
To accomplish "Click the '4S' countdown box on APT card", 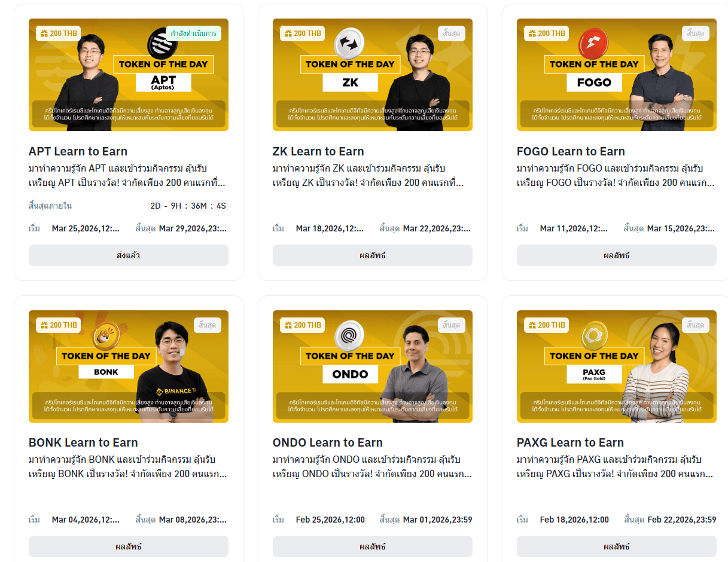I will (221, 206).
